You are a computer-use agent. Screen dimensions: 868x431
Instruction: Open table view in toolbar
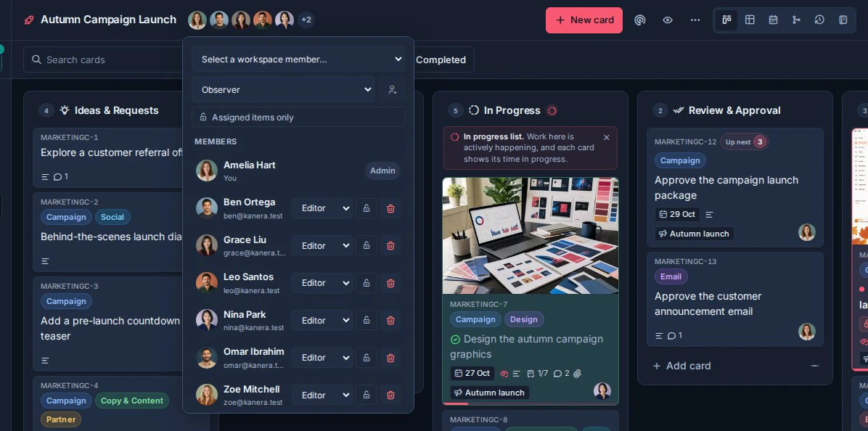coord(750,20)
